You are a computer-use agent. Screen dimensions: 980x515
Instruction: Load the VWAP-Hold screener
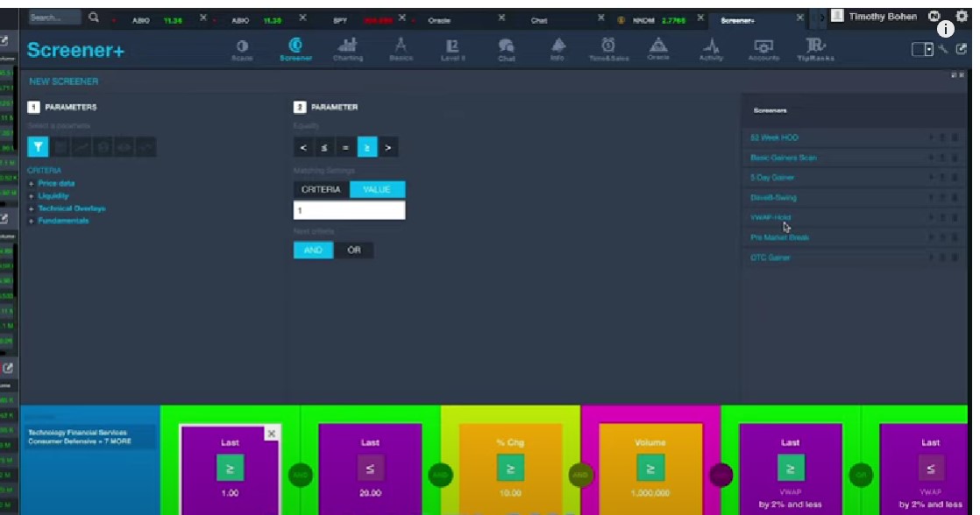(x=770, y=217)
